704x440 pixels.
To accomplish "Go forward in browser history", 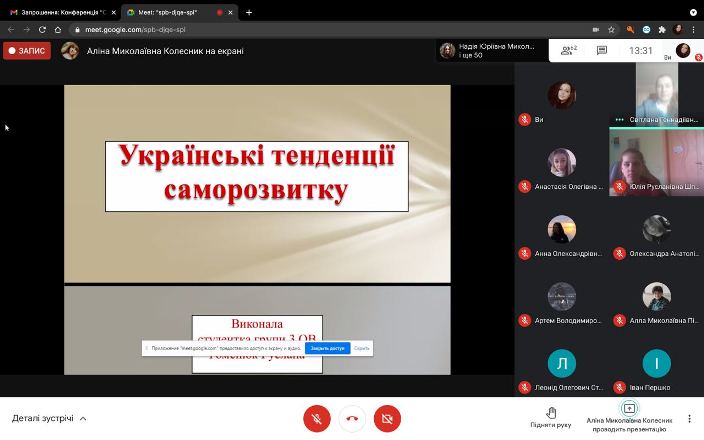I will [x=27, y=30].
